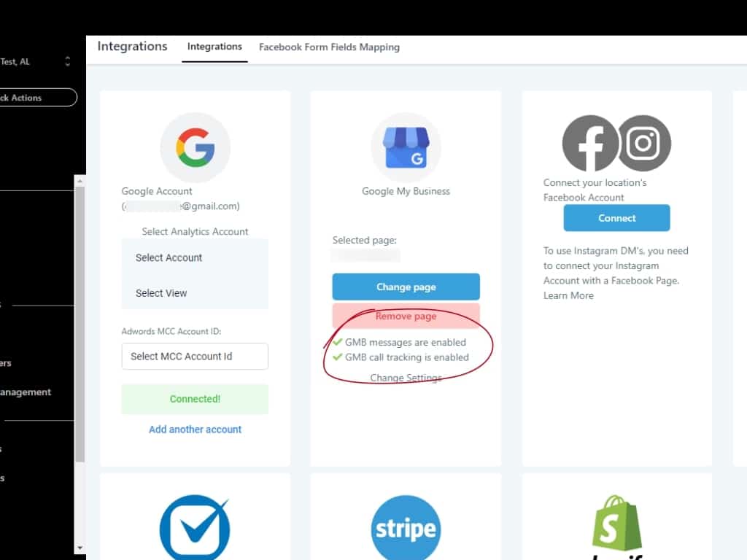The image size is (747, 560).
Task: Open the Facebook Form Fields Mapping tab
Action: pyautogui.click(x=329, y=47)
